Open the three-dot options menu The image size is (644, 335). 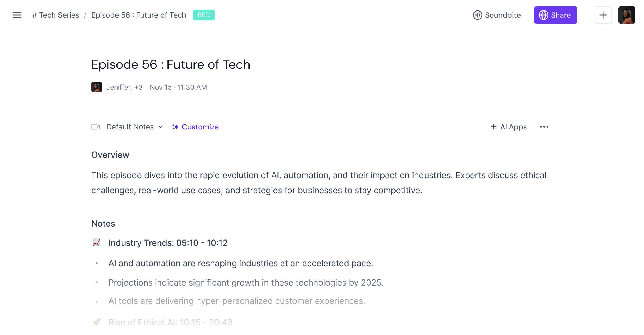[544, 127]
